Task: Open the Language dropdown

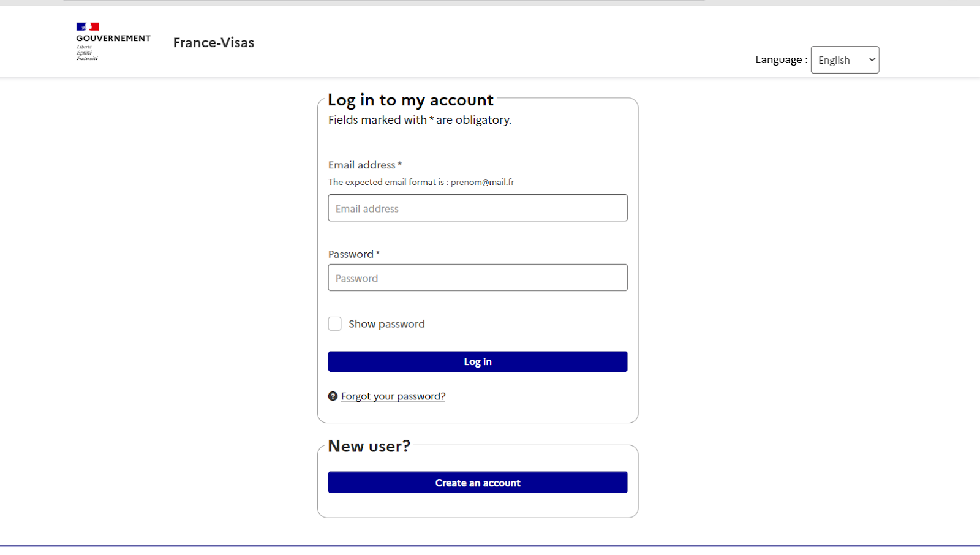Action: pyautogui.click(x=845, y=60)
